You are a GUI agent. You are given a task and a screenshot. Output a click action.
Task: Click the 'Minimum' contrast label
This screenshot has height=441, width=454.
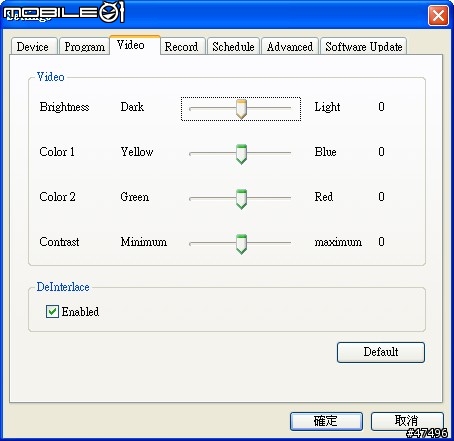tap(144, 242)
